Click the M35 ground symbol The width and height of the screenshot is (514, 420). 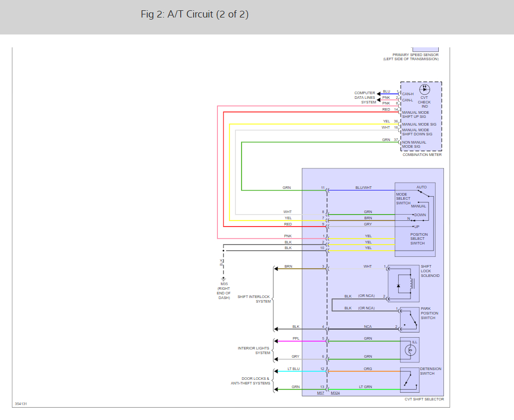tap(224, 279)
